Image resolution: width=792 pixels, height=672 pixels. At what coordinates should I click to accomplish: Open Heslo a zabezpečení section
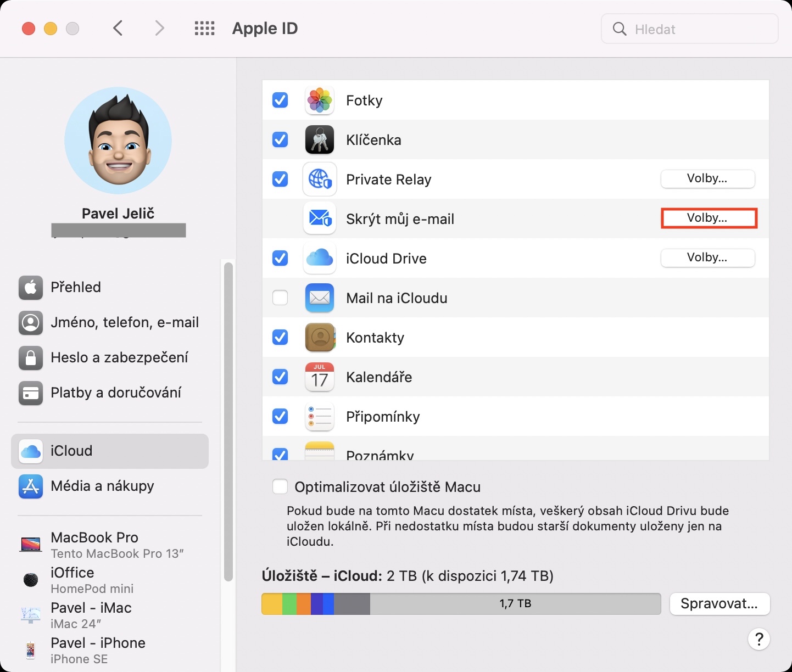pos(110,357)
